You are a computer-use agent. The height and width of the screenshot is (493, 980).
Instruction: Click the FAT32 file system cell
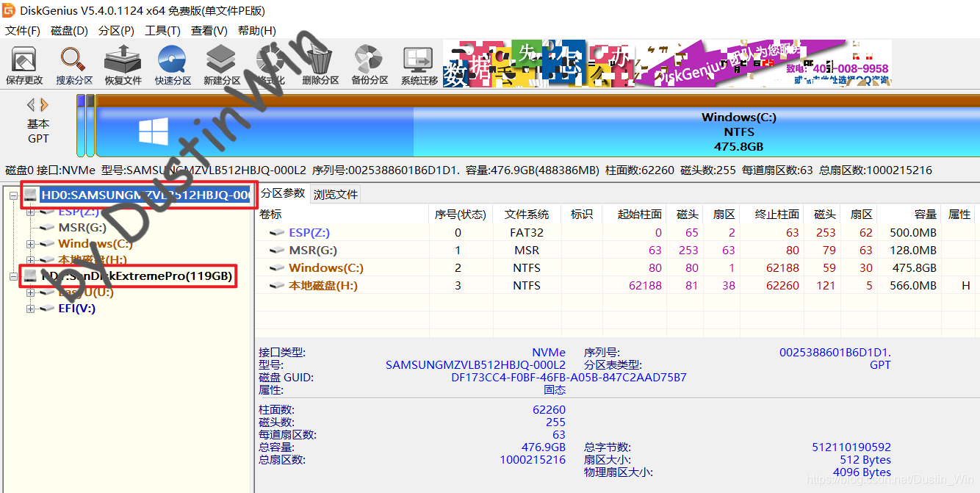pos(527,233)
